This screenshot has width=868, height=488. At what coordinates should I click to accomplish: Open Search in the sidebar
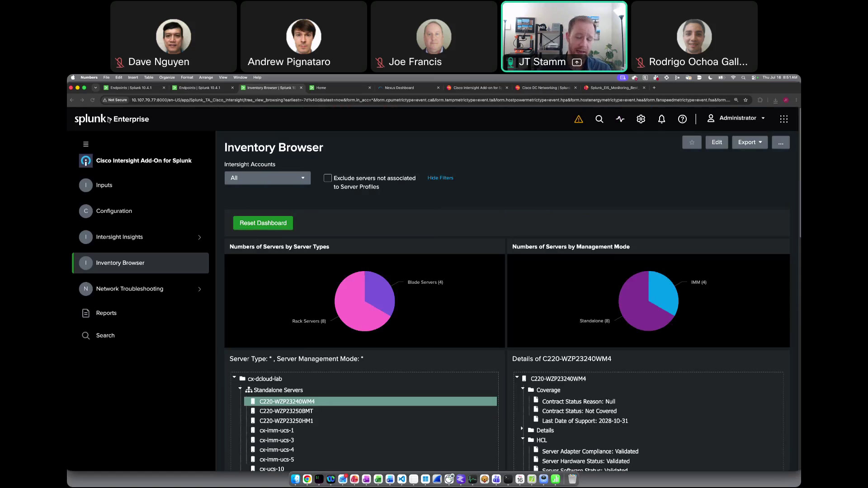[x=105, y=335]
